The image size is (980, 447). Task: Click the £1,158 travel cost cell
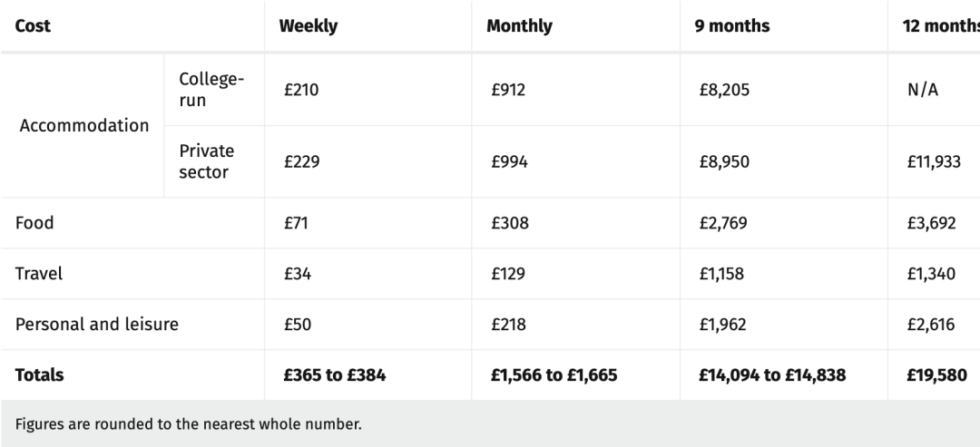coord(722,274)
